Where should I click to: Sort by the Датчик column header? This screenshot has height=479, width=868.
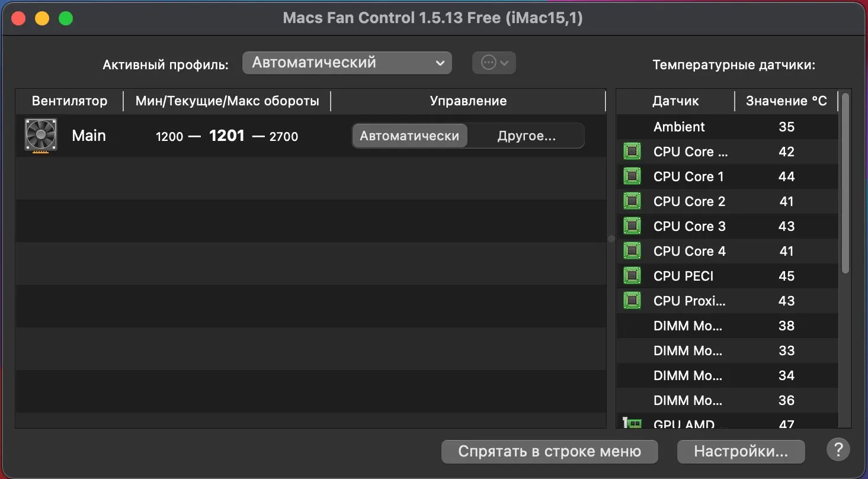coord(675,101)
